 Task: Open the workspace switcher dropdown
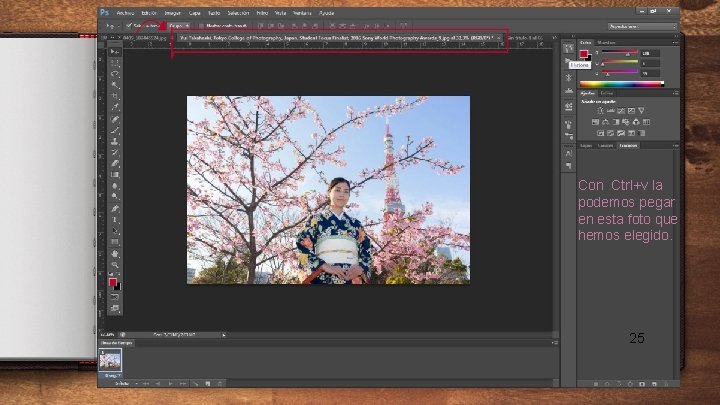coord(642,27)
